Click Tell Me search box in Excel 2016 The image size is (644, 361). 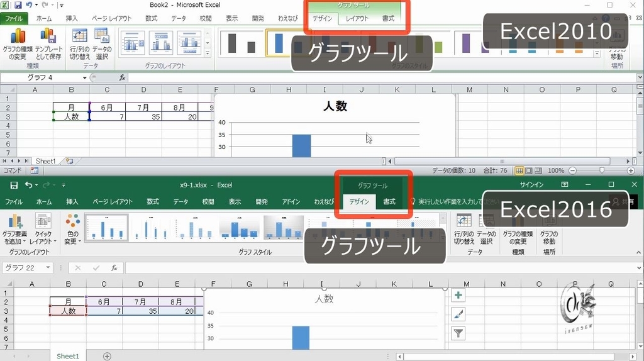click(x=454, y=202)
